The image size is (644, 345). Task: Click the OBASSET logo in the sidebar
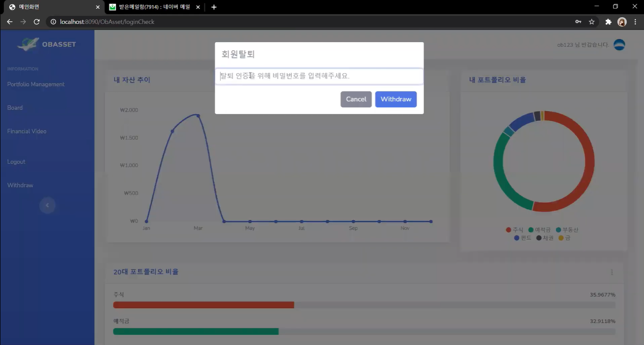click(x=47, y=44)
